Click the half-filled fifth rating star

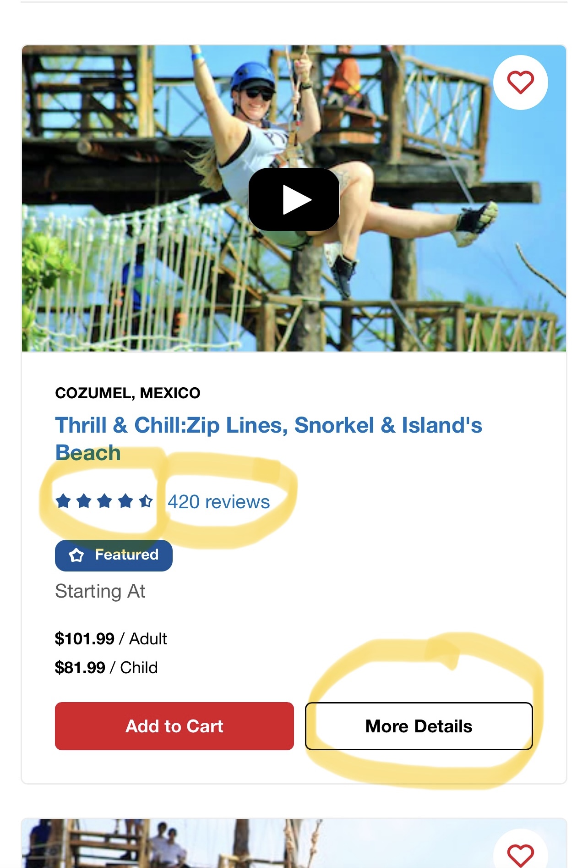pos(146,501)
